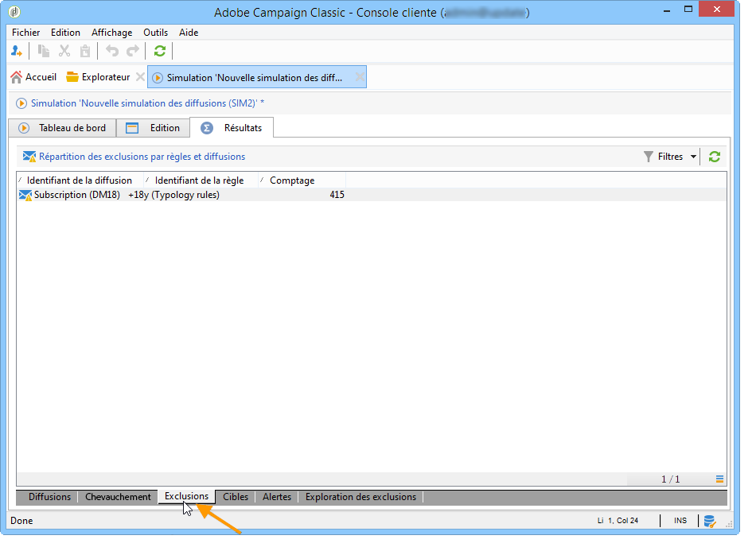Open the Cibles bottom tab
The image size is (756, 551).
click(236, 497)
